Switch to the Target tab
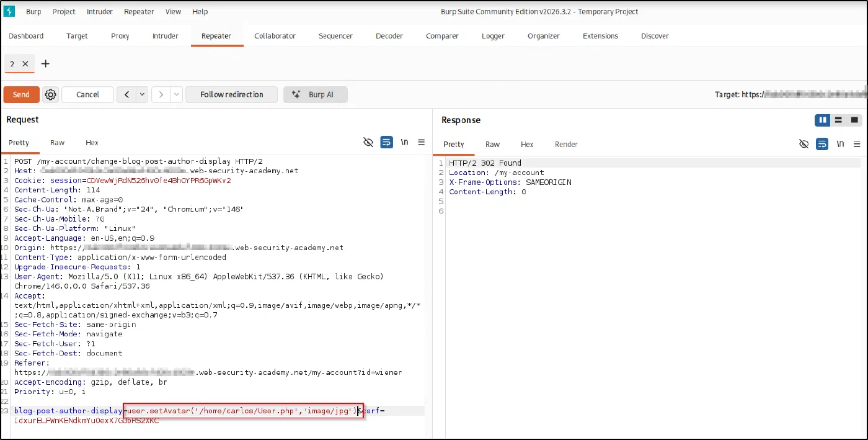Screen dimensions: 868x440 (77, 36)
